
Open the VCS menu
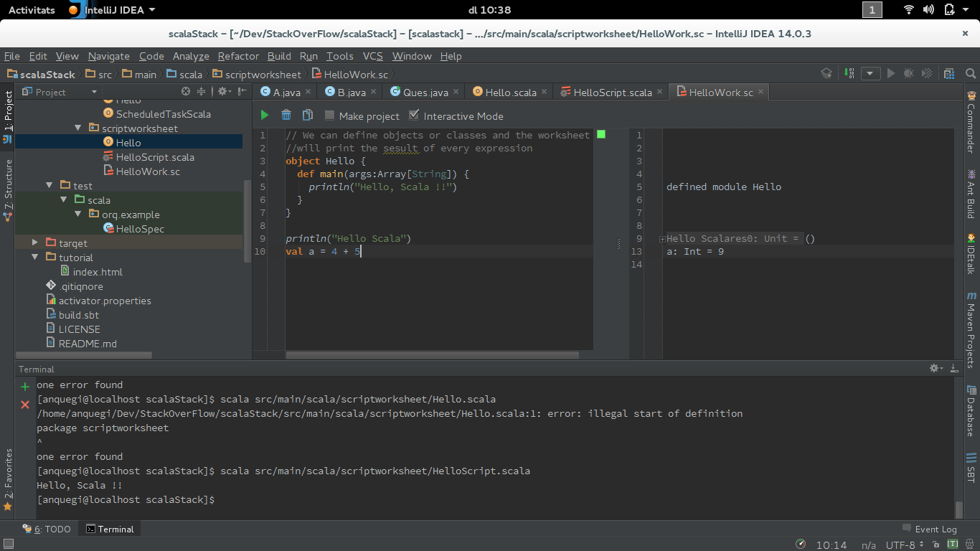373,56
